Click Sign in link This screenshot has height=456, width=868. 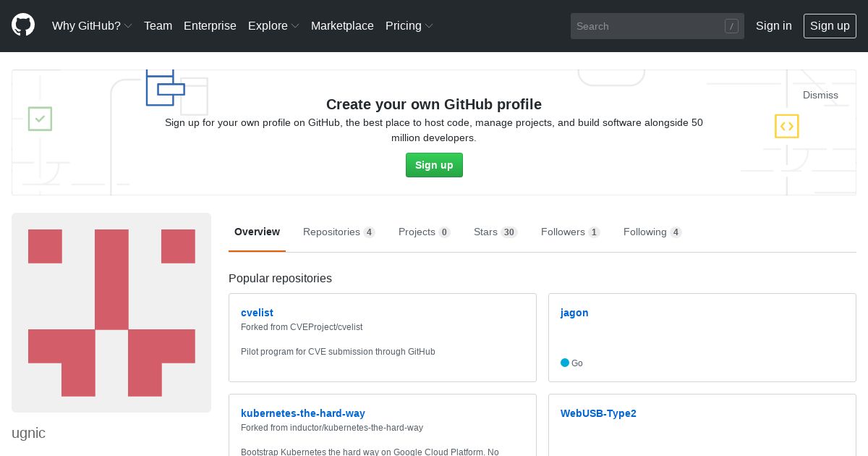tap(773, 25)
